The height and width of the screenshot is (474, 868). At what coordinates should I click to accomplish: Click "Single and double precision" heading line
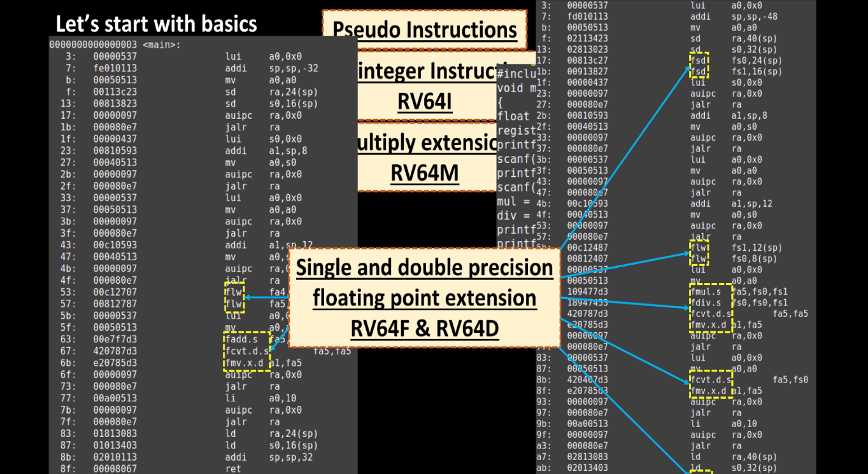tap(425, 267)
